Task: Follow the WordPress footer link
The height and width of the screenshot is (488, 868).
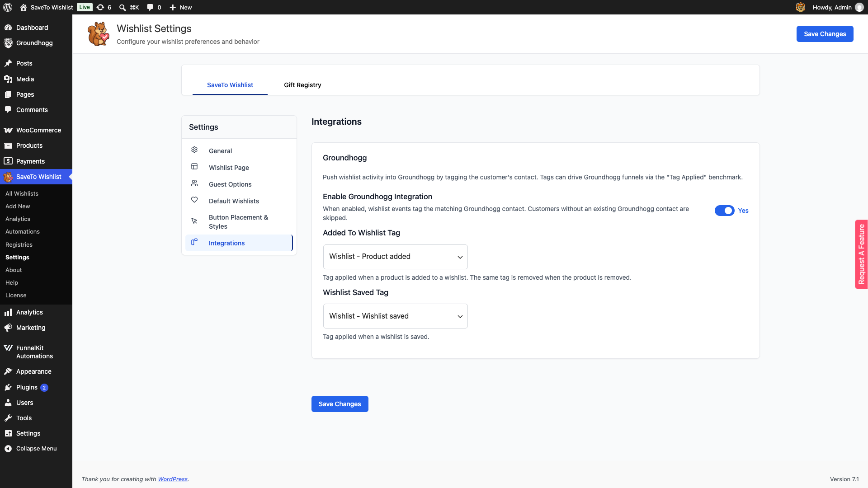Action: tap(173, 479)
